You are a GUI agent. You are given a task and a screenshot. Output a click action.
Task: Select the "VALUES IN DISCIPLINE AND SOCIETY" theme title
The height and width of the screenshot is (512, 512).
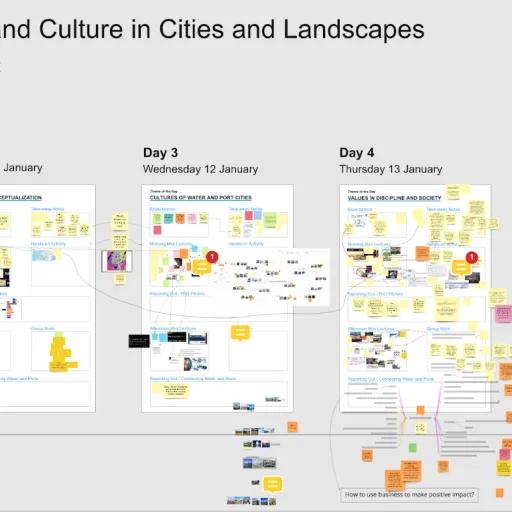coord(394,198)
